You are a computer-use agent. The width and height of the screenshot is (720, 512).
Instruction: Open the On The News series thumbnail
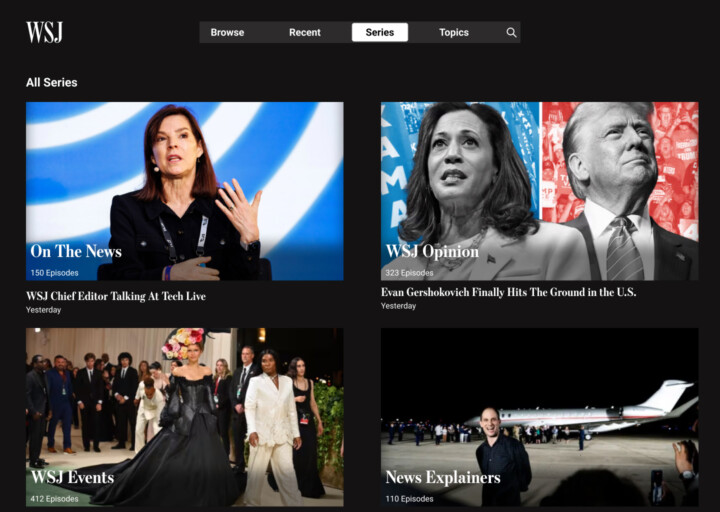185,191
